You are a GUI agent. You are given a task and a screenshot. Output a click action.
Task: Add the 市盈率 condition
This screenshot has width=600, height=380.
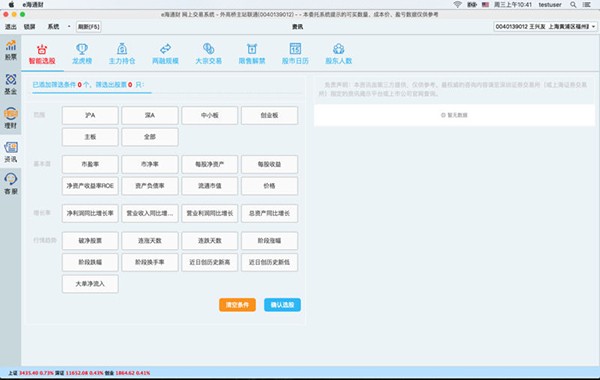click(90, 164)
